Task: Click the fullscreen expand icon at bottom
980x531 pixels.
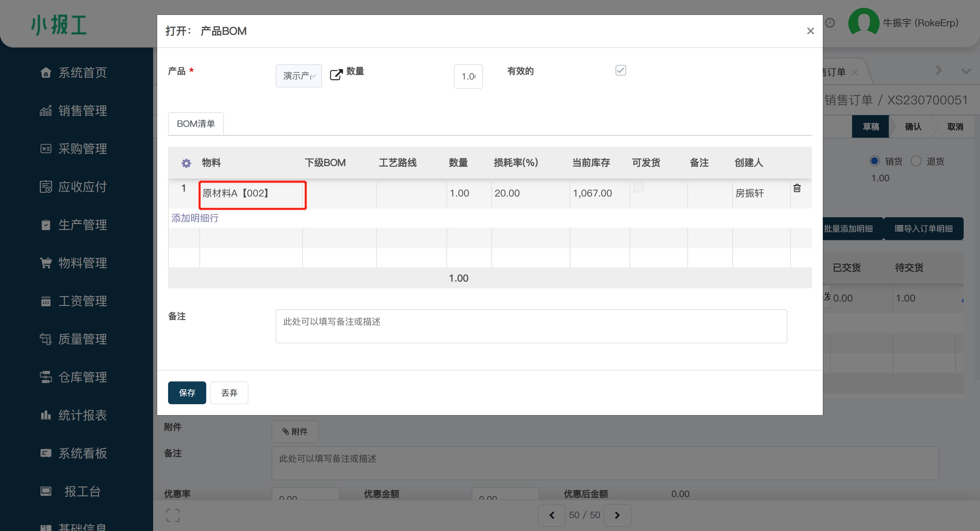Action: 173,515
